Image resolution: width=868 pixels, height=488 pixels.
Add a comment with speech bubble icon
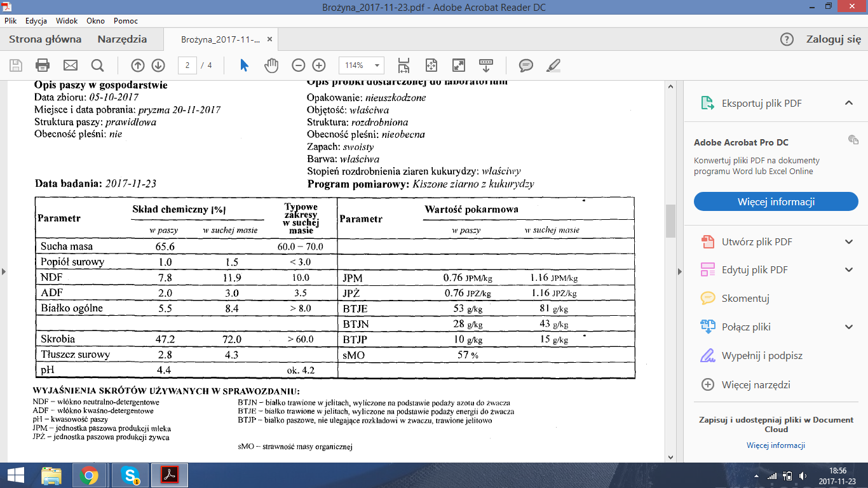[x=526, y=65]
